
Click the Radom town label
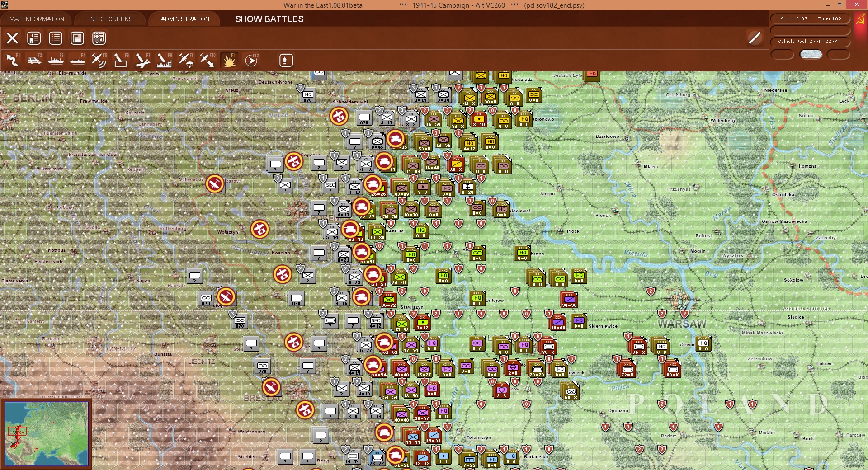(669, 436)
